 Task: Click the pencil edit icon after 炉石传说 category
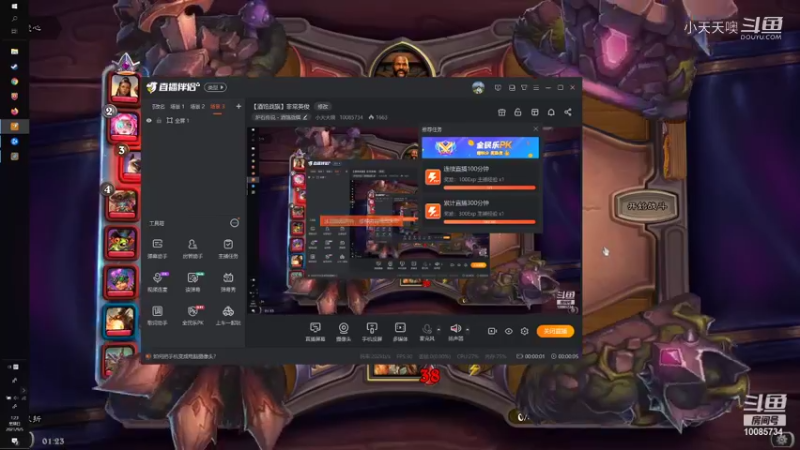tap(305, 117)
